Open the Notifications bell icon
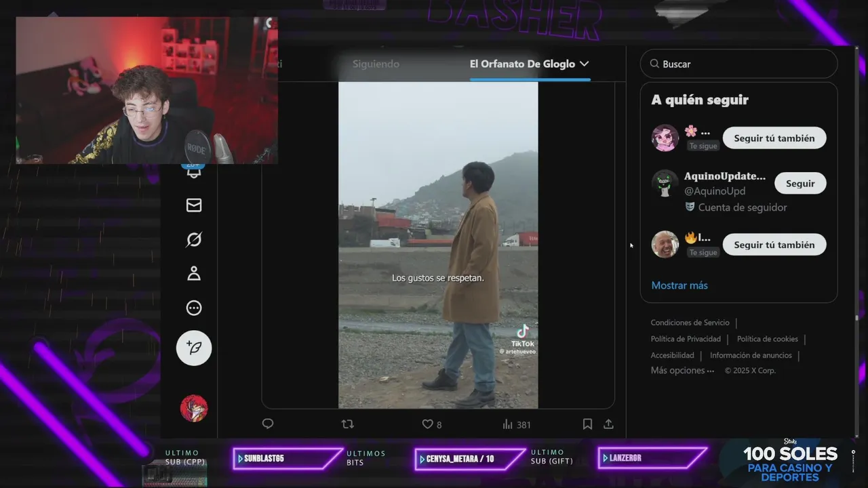This screenshot has height=488, width=868. pyautogui.click(x=194, y=171)
